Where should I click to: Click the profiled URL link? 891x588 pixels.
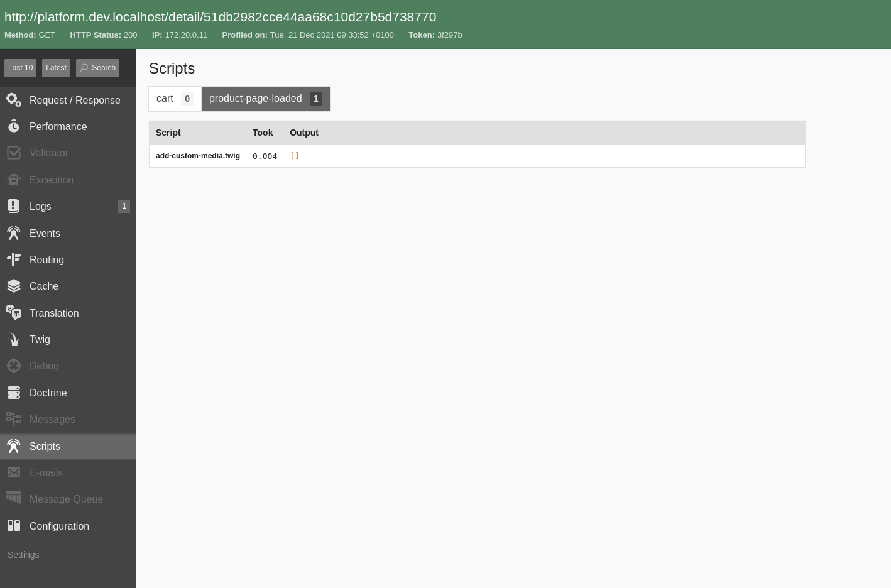click(x=220, y=17)
